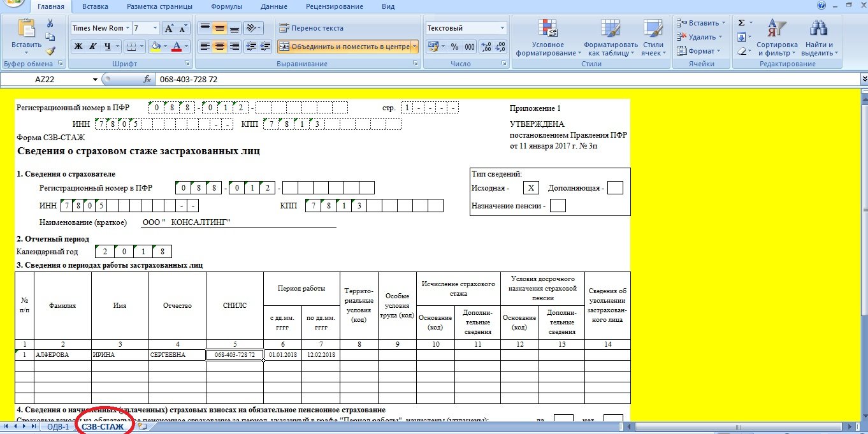The width and height of the screenshot is (868, 434).
Task: Select the Format Painter brush icon
Action: 50,51
